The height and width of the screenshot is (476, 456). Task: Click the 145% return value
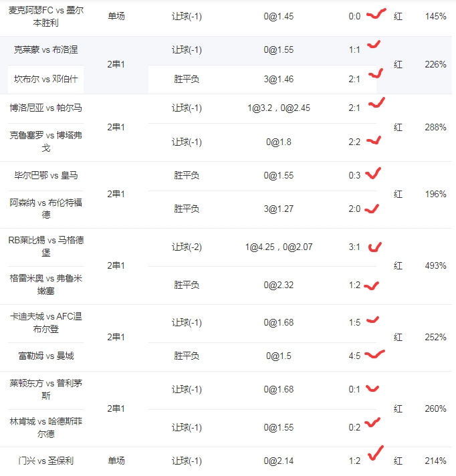click(435, 16)
